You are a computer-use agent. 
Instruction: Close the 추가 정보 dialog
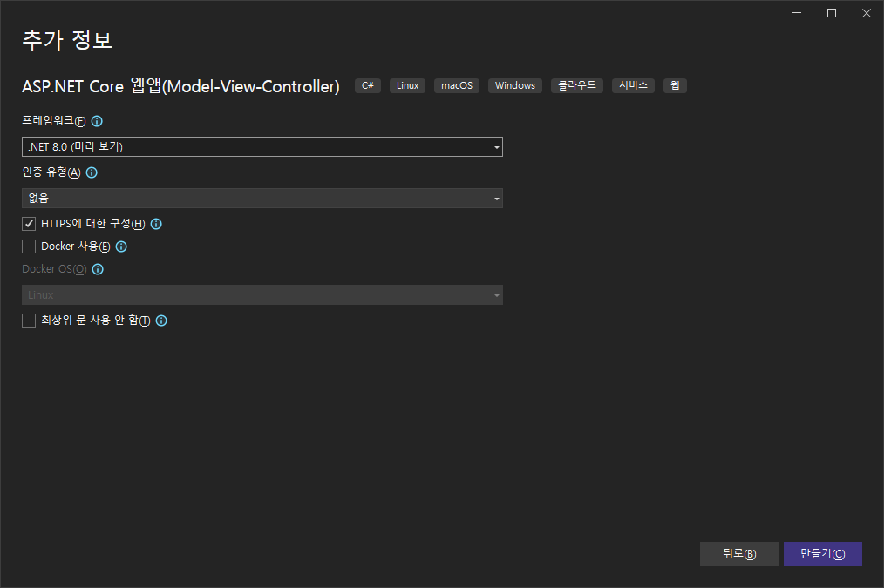pyautogui.click(x=867, y=13)
